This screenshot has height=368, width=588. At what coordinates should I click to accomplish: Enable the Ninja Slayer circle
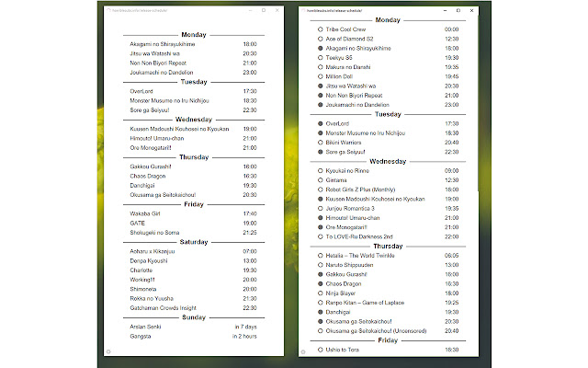pos(321,293)
